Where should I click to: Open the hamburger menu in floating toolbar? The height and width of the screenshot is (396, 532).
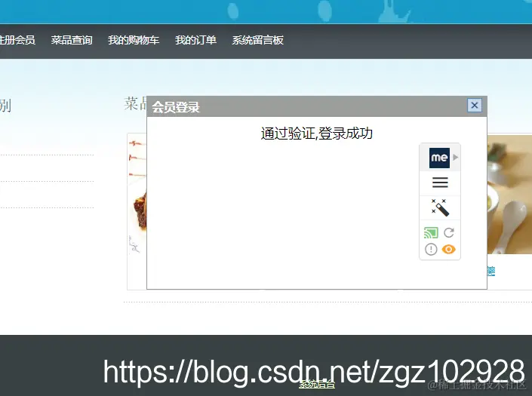click(x=440, y=183)
